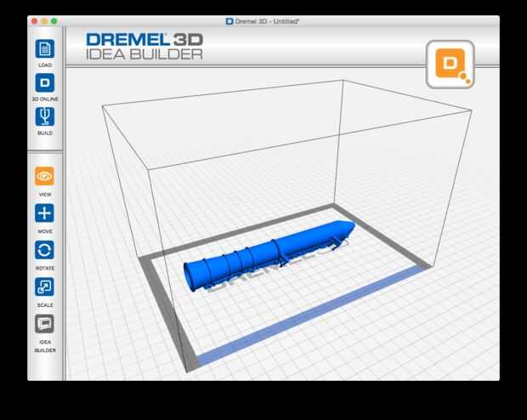This screenshot has height=420, width=527.
Task: Click the Dremel 3D Idea Builder logo
Action: pos(144,47)
